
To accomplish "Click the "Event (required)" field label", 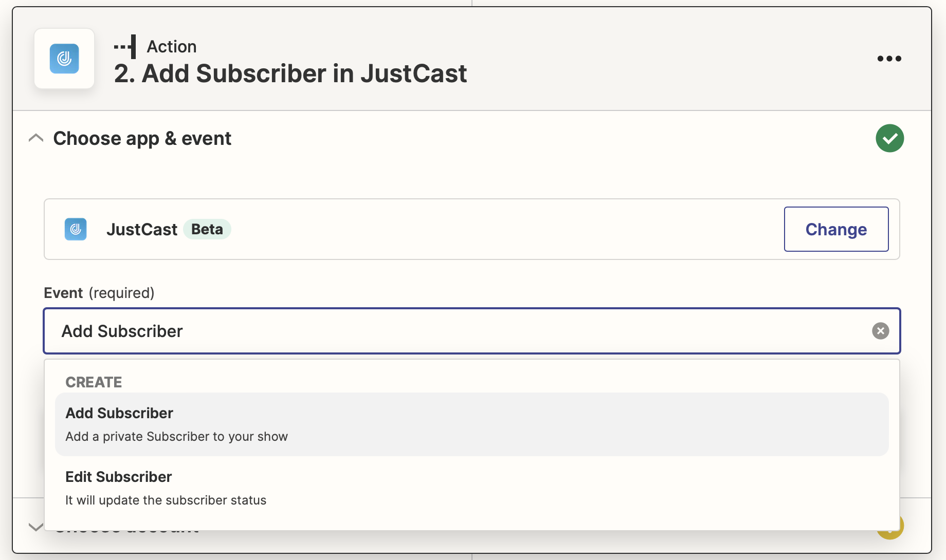I will click(99, 293).
